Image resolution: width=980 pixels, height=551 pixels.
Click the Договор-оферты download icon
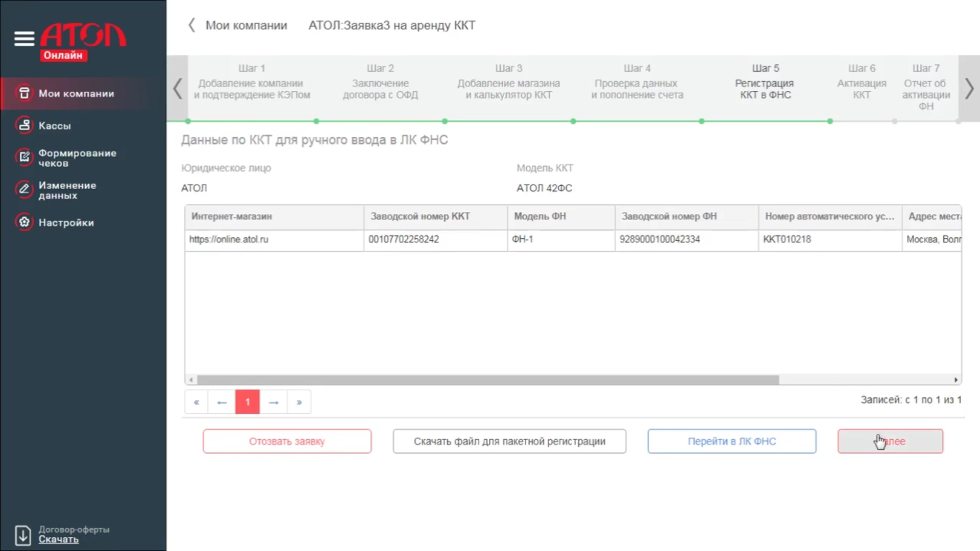[23, 535]
